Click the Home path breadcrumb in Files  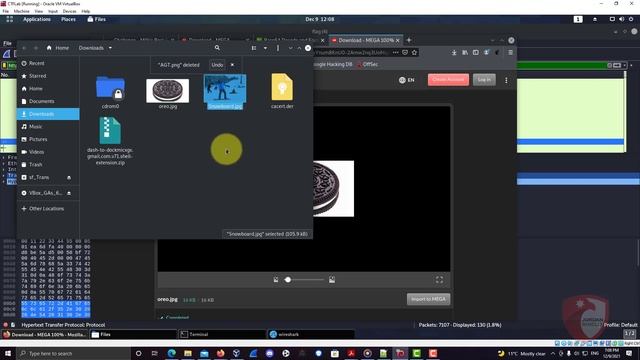58,48
